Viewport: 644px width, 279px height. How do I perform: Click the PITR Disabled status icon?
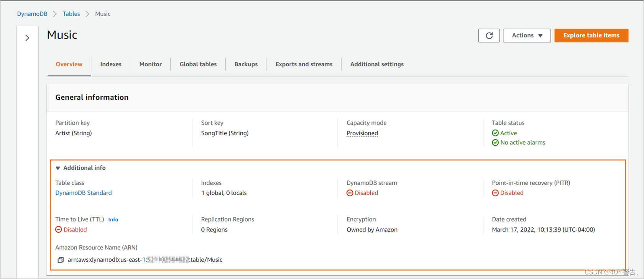point(495,193)
